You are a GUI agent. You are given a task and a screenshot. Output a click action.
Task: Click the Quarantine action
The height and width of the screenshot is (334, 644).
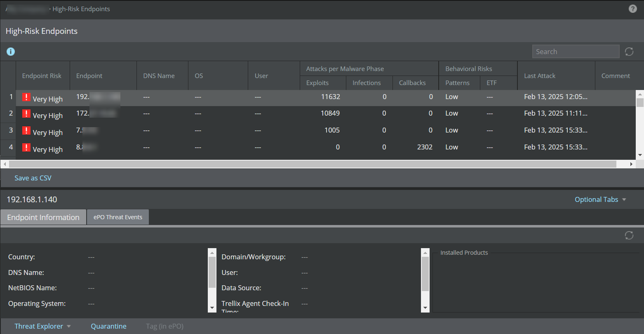tap(109, 326)
